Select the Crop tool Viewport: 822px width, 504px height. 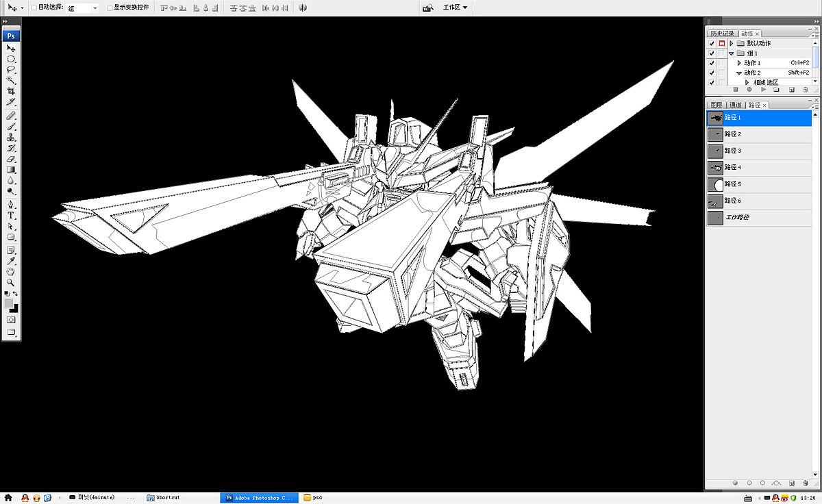coord(11,91)
